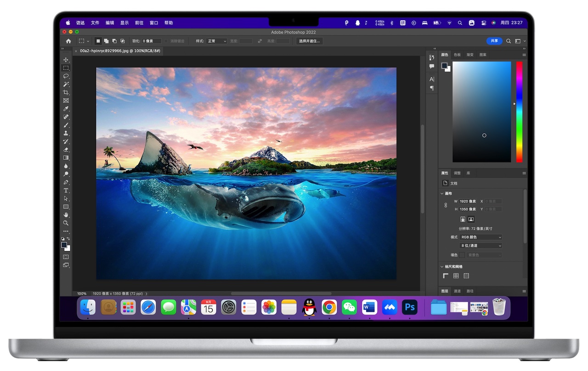Switch canvas to landscape orientation
The height and width of the screenshot is (371, 588).
[x=471, y=219]
